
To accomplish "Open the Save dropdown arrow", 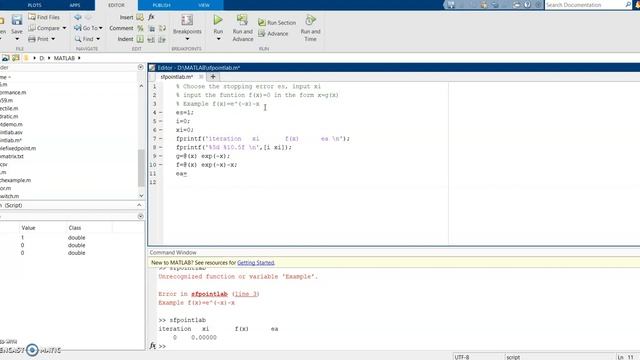I will point(17,39).
